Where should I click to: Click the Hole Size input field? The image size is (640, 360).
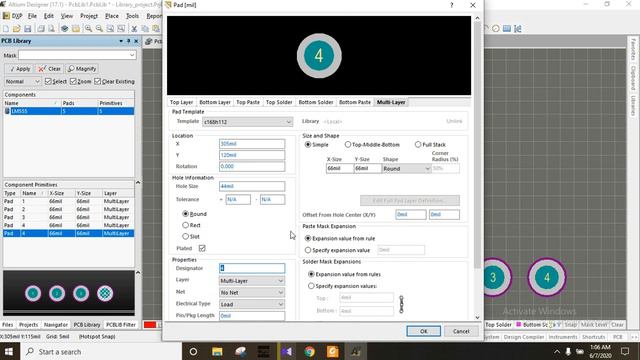click(x=252, y=186)
